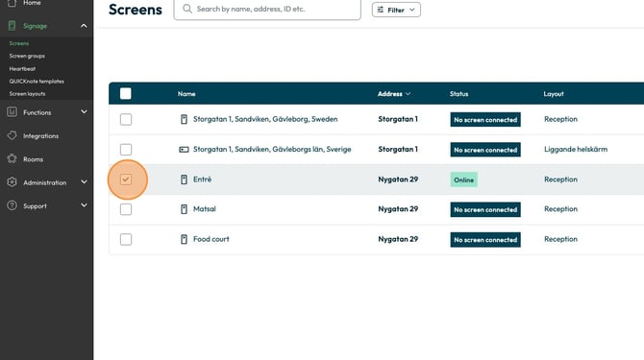Open the Screen layouts submenu item
This screenshot has width=644, height=360.
(27, 94)
